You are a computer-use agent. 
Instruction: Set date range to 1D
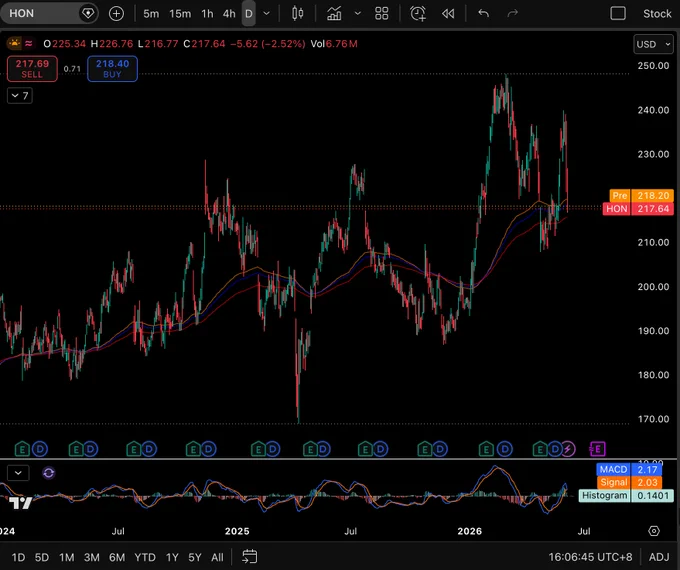[18, 557]
